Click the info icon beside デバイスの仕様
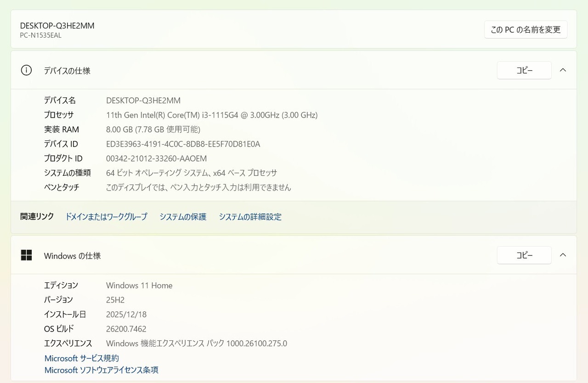 pyautogui.click(x=26, y=70)
